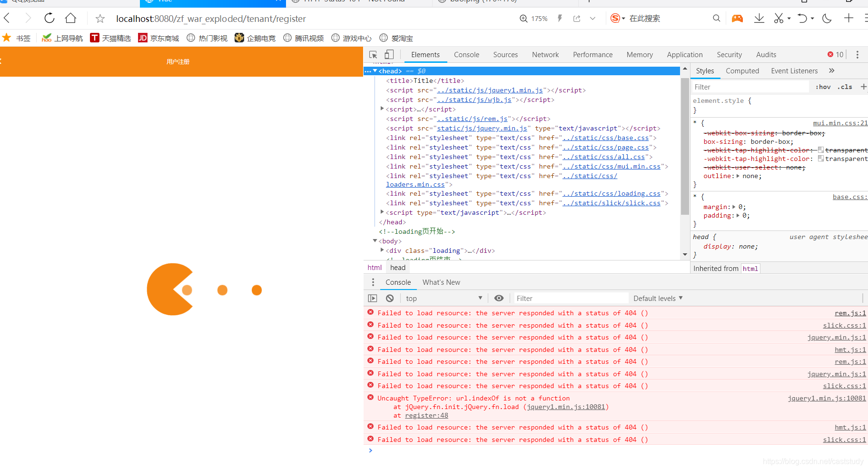868x470 pixels.
Task: Open the browser home page
Action: pyautogui.click(x=71, y=18)
